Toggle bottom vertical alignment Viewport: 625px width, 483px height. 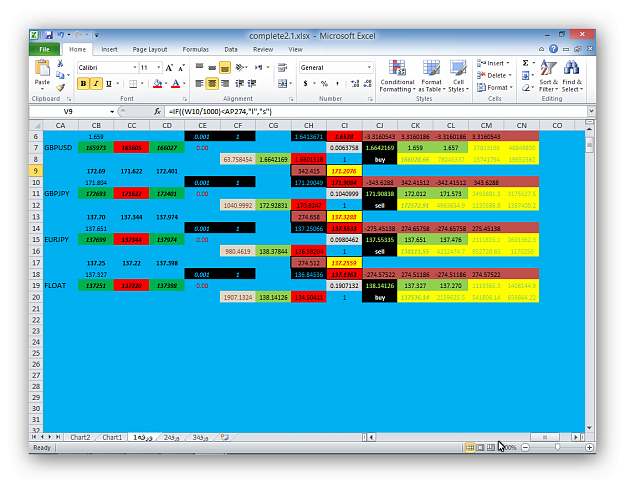[225, 67]
